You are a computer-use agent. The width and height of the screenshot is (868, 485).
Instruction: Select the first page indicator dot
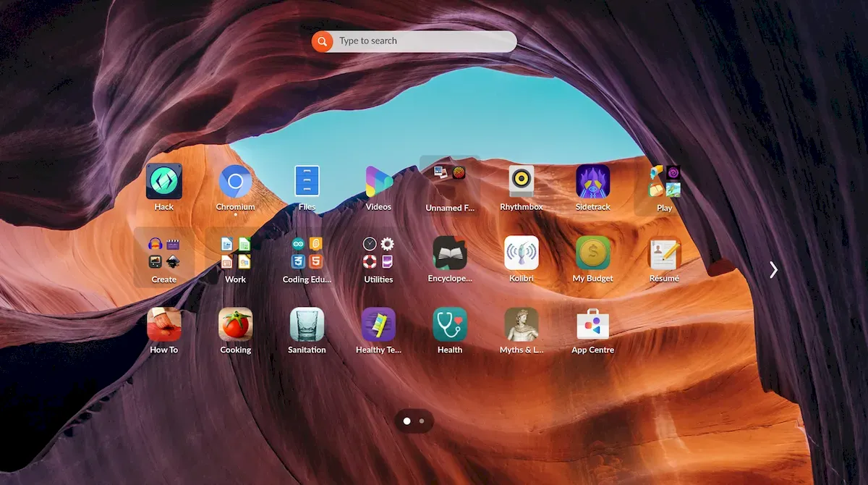[x=407, y=421]
